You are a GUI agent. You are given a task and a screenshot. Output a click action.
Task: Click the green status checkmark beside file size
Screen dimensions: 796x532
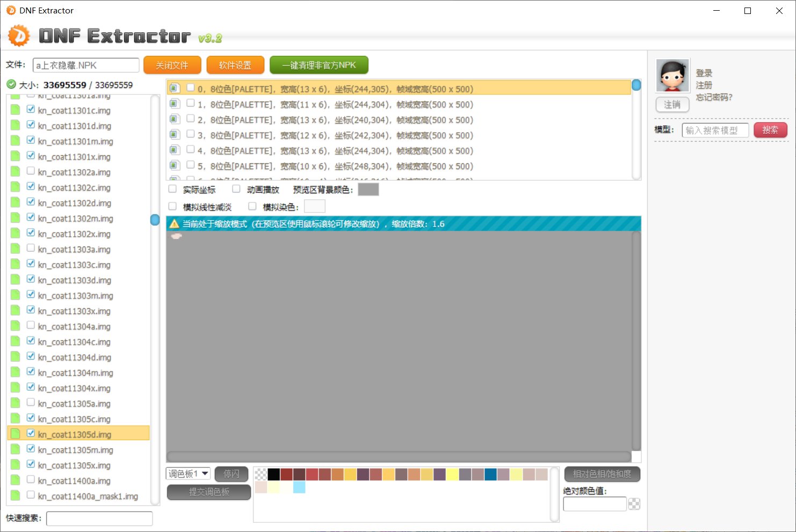tap(11, 84)
